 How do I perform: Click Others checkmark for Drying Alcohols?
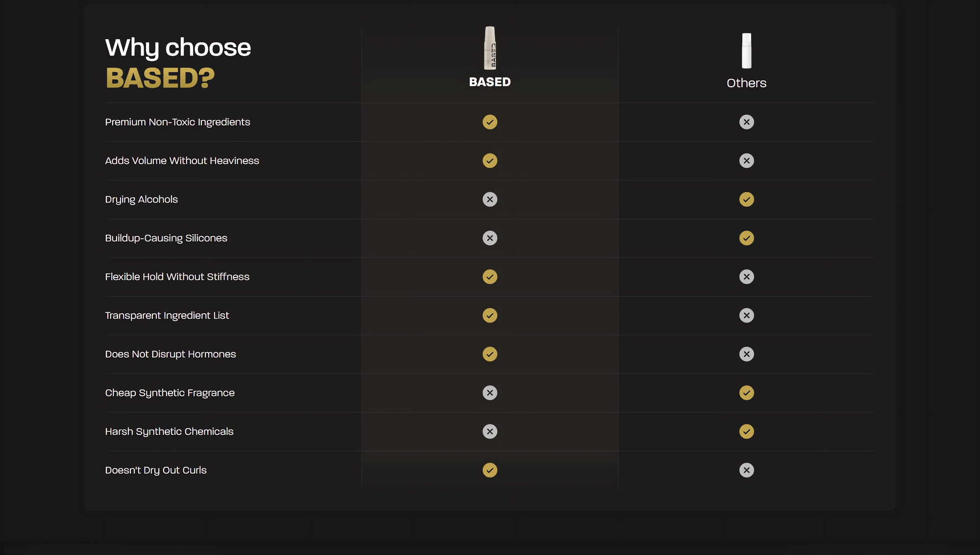746,200
